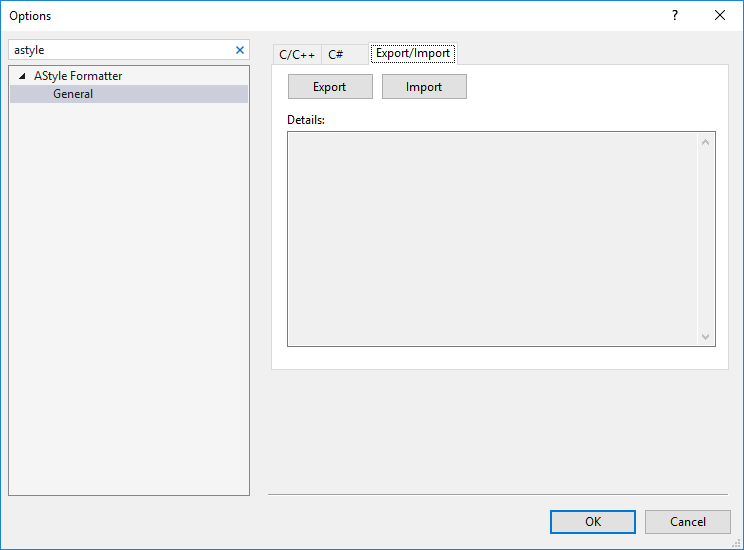Switch to the C/C++ tab
Viewport: 744px width, 550px height.
pyautogui.click(x=297, y=55)
